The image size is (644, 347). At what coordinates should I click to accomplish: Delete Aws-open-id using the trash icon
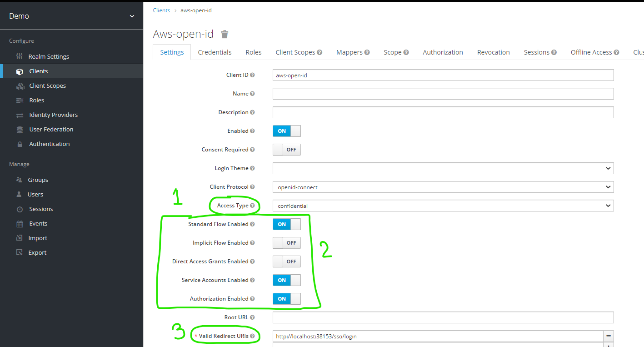pos(224,34)
